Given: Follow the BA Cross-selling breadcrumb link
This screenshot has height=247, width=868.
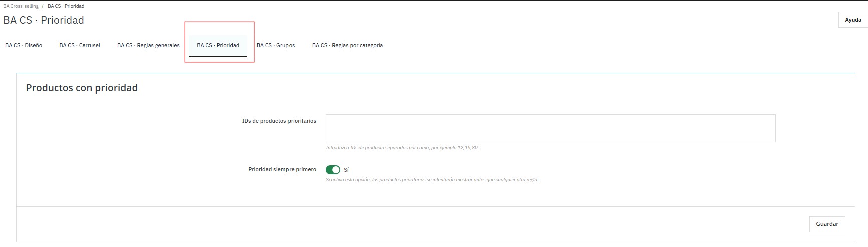Looking at the screenshot, I should (21, 6).
